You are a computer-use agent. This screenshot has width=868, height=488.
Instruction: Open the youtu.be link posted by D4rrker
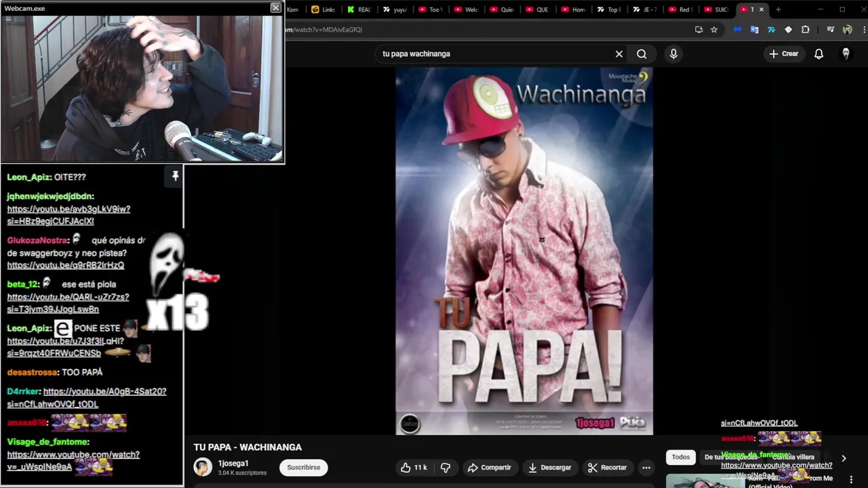pos(87,398)
